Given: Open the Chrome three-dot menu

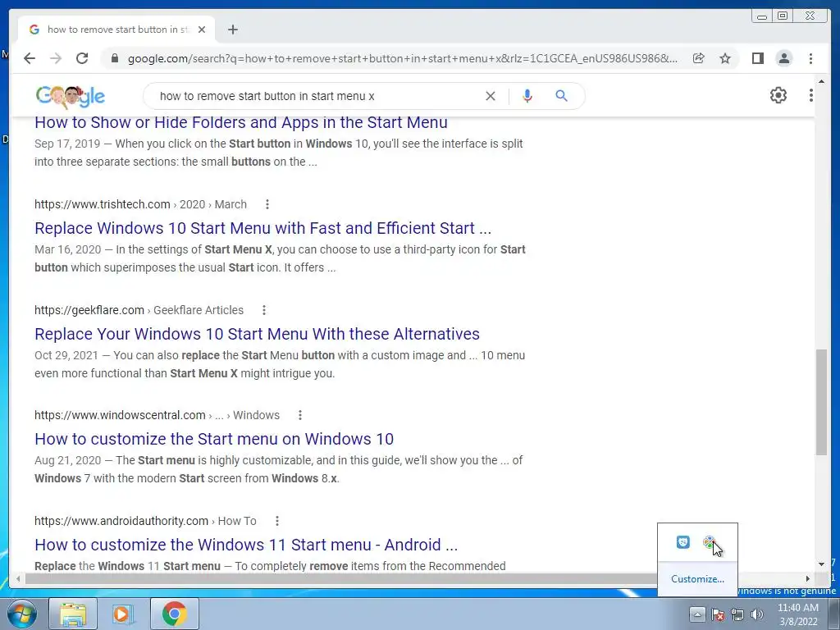Looking at the screenshot, I should click(810, 58).
